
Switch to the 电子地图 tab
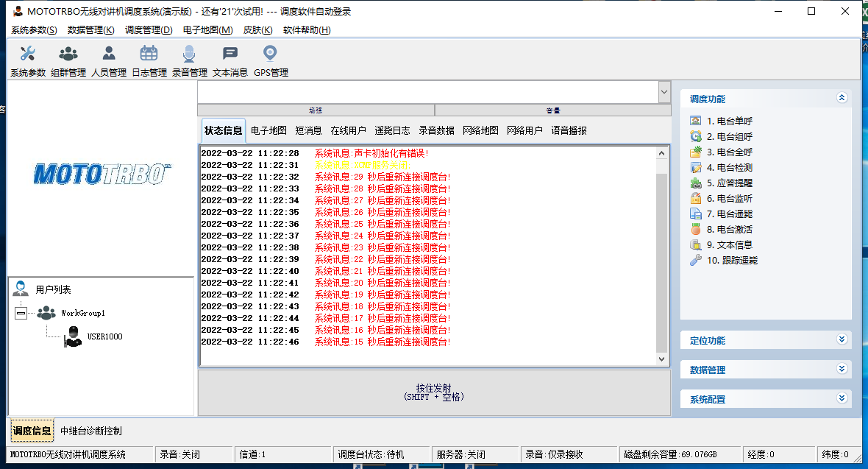pos(268,131)
